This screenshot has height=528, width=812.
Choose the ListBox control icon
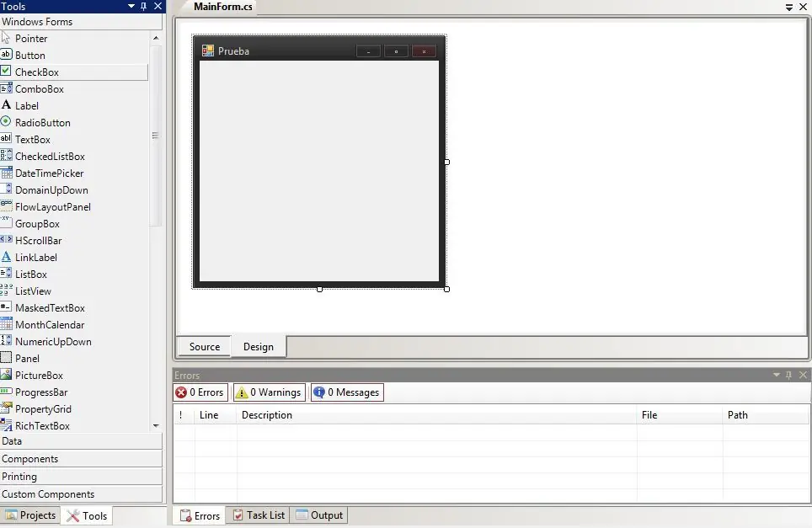tap(6, 274)
